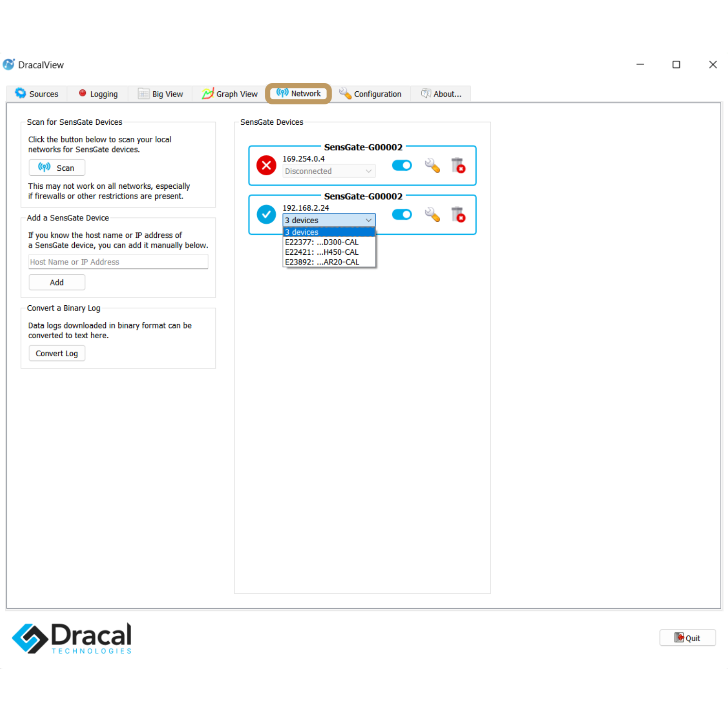Screen dimensions: 728x728
Task: Open the Big View tab
Action: tap(161, 94)
